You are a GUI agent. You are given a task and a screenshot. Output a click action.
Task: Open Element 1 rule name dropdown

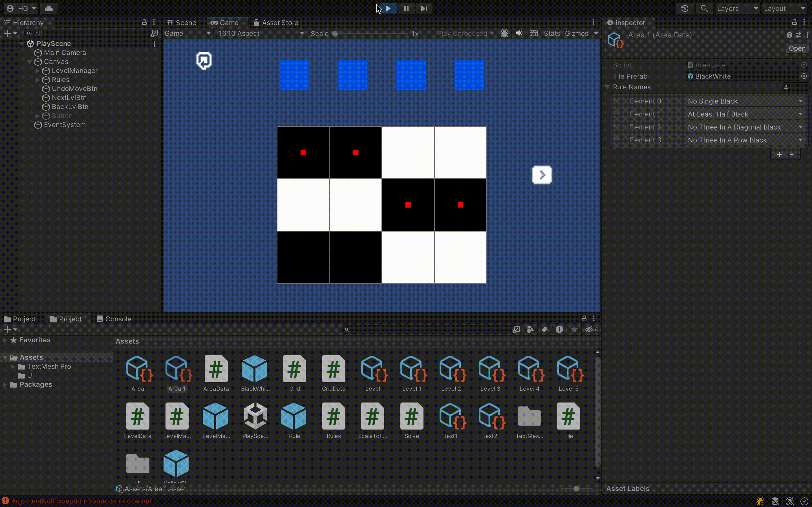tap(745, 114)
